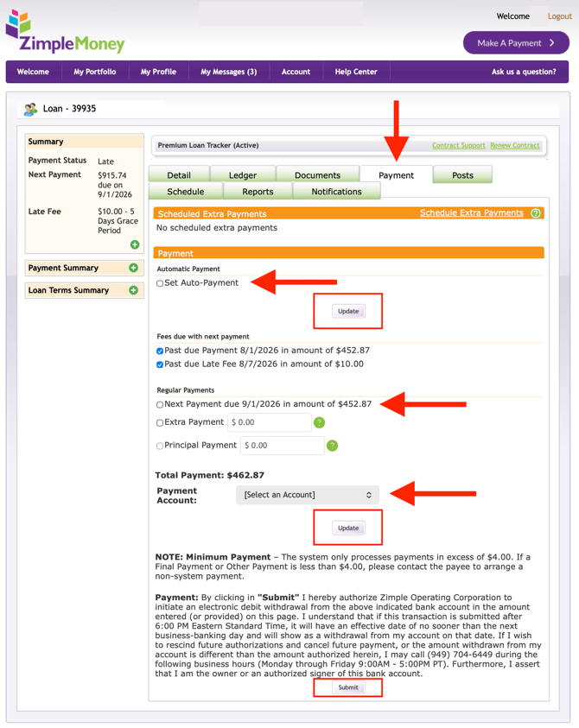Click the Logout link

click(x=559, y=16)
